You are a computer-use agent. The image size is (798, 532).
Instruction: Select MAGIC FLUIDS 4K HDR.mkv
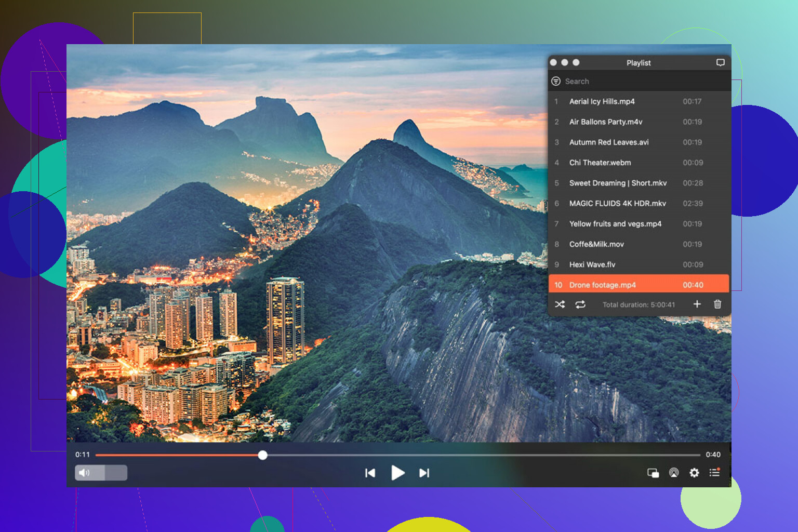(617, 204)
